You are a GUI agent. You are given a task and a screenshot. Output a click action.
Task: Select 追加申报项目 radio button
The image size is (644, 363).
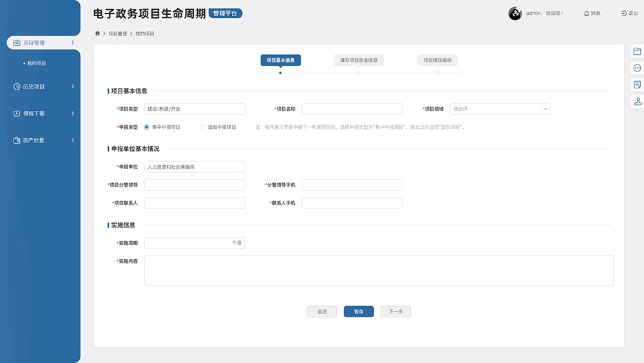coord(202,127)
